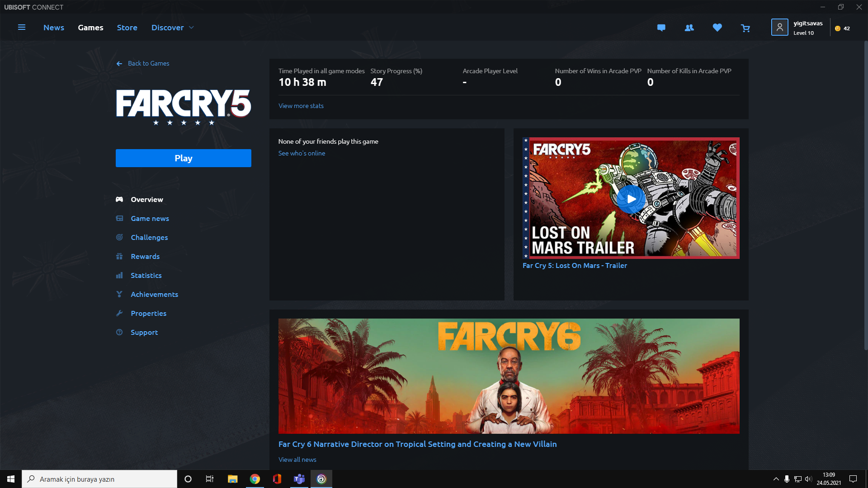Go to the News tab
The width and height of the screenshot is (868, 488).
pos(54,28)
